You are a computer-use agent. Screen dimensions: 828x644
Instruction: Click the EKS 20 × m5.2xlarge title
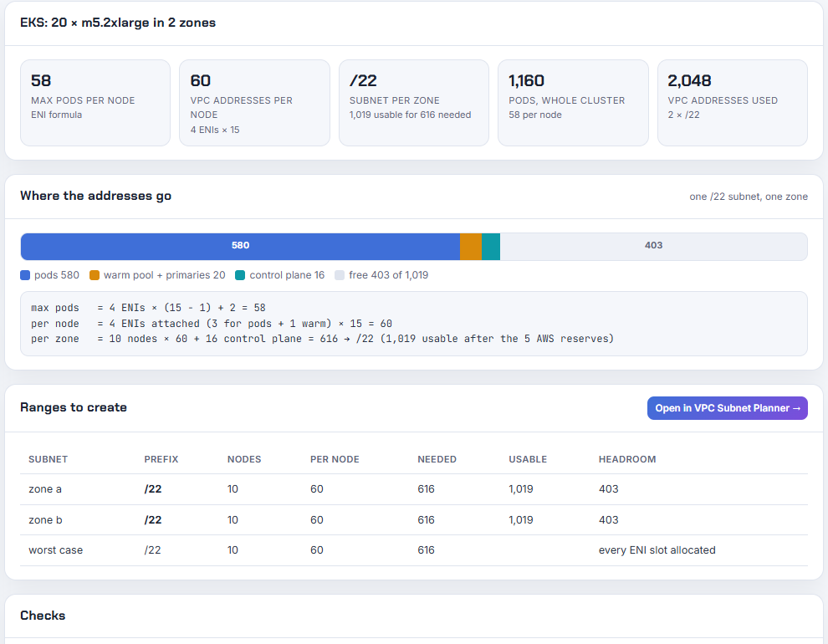[x=118, y=23]
